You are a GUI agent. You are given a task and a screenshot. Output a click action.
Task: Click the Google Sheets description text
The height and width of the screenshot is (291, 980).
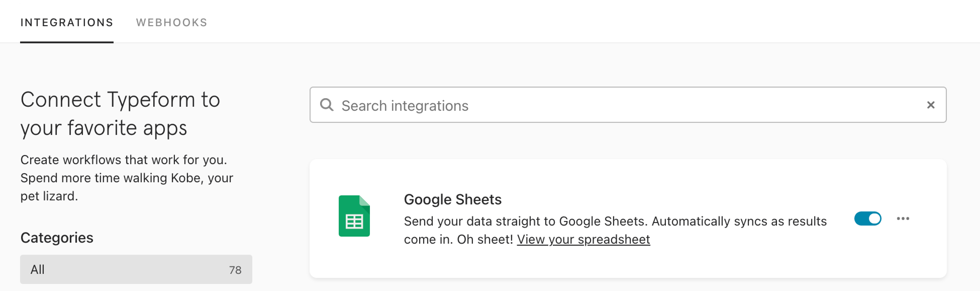click(x=615, y=230)
